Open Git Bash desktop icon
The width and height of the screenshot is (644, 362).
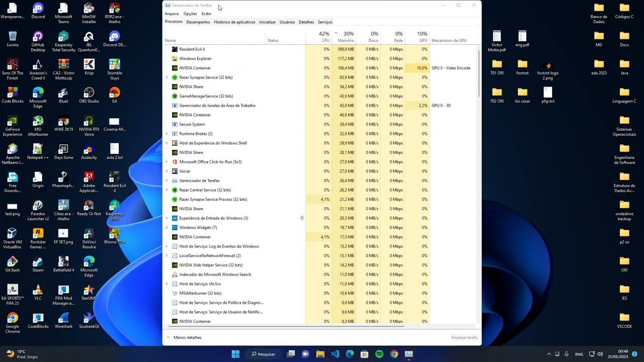[13, 264]
